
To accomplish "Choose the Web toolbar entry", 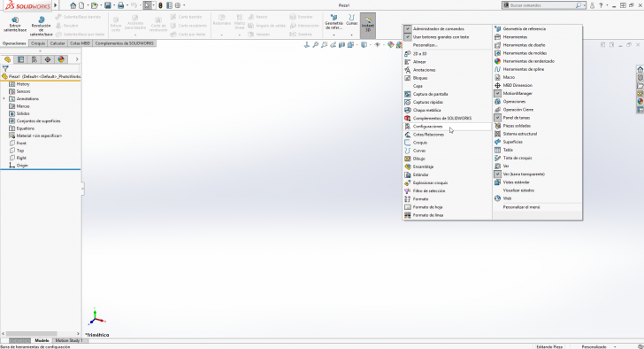I will [x=537, y=198].
